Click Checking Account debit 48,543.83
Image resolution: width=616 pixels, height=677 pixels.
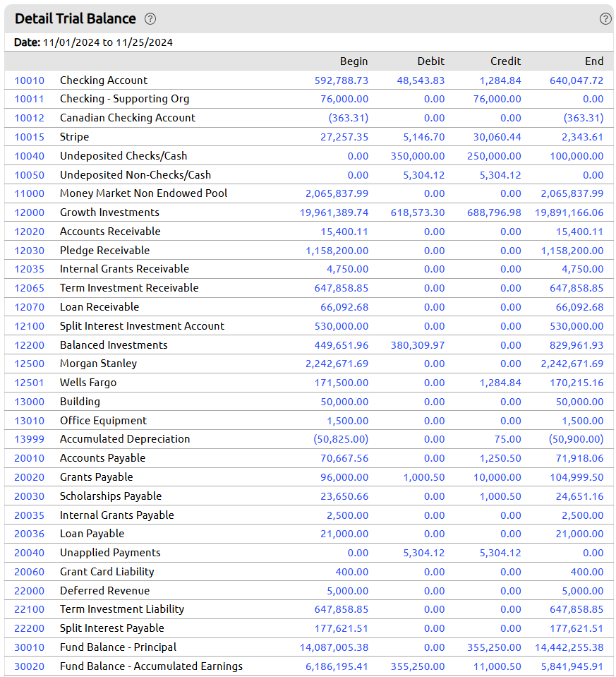coord(421,80)
